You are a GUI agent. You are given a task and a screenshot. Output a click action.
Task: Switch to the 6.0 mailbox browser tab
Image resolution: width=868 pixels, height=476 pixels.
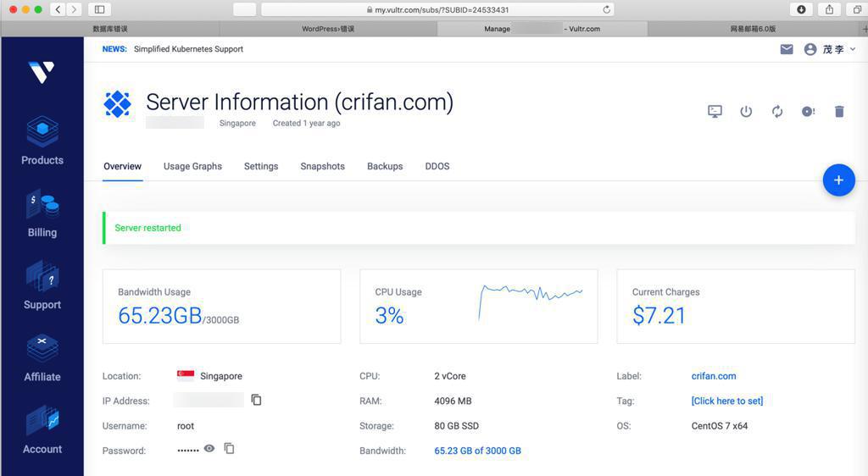coord(753,29)
